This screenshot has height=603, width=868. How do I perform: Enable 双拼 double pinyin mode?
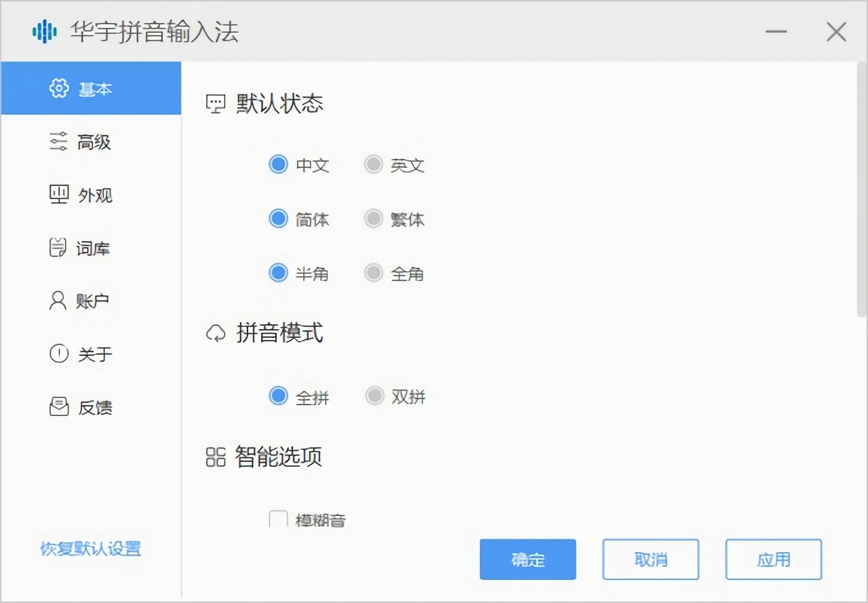(374, 397)
